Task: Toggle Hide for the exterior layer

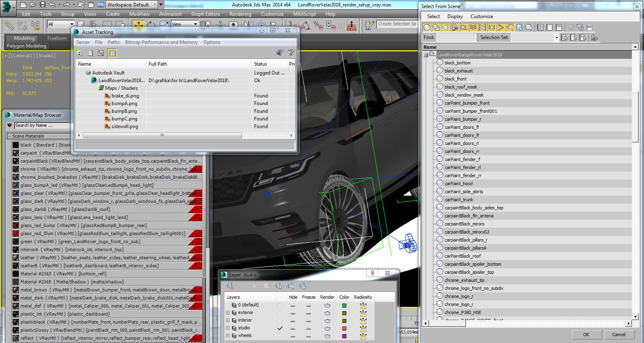Action: pyautogui.click(x=293, y=313)
